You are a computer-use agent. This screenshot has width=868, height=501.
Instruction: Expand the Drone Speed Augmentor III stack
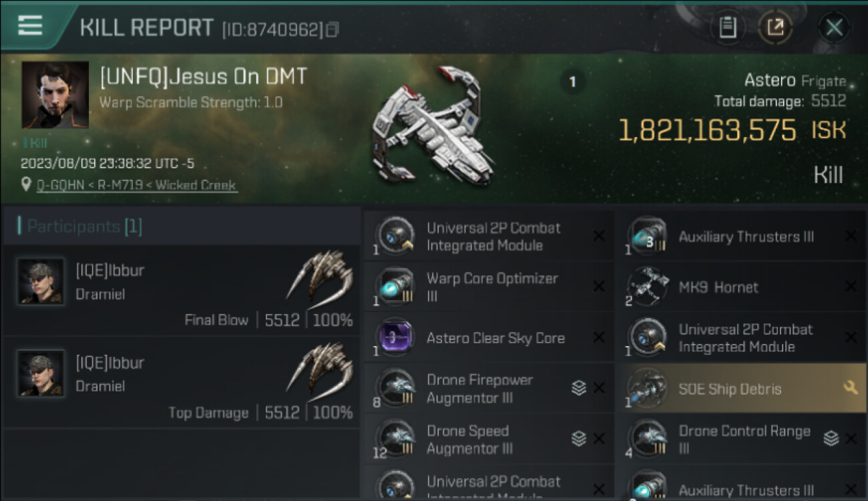tap(578, 439)
